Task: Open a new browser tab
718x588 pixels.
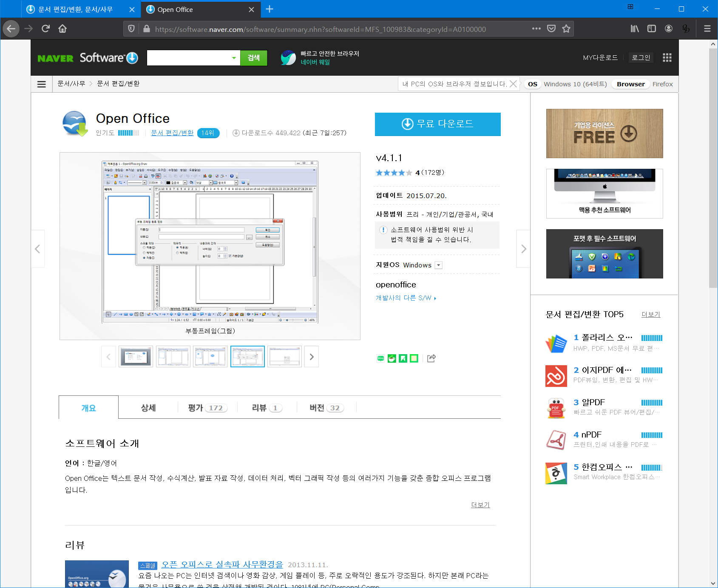Action: point(270,9)
